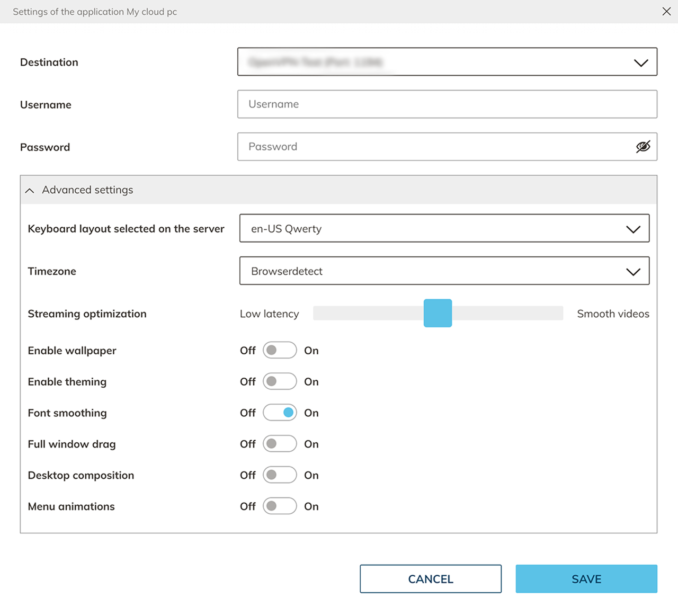Click the password visibility eye icon
The image size is (678, 616).
click(x=643, y=147)
